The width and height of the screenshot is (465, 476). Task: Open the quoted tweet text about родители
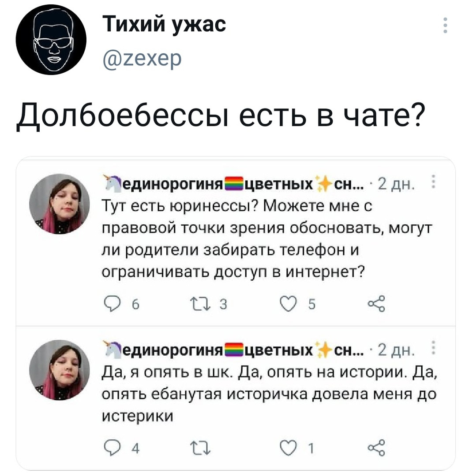click(266, 238)
